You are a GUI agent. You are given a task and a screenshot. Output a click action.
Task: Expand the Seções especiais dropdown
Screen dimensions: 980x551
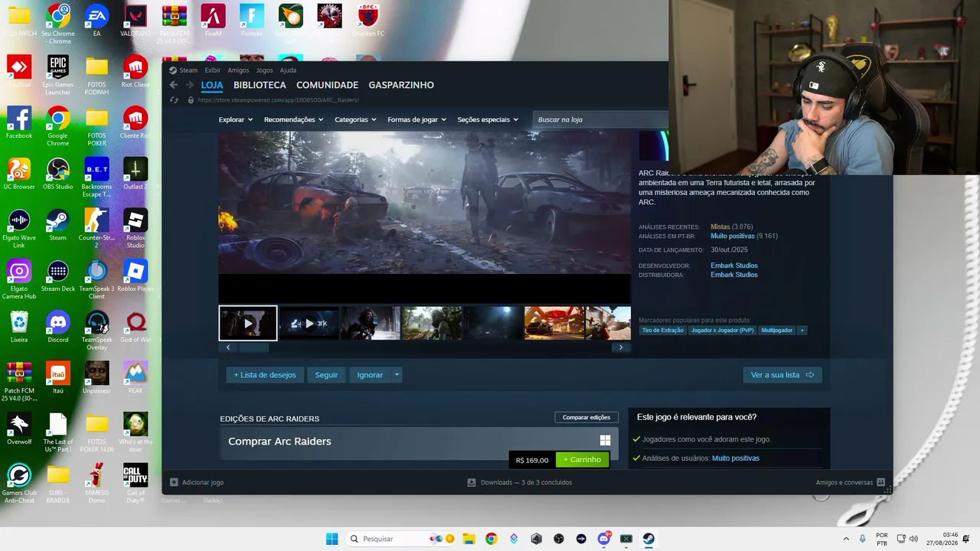(488, 119)
